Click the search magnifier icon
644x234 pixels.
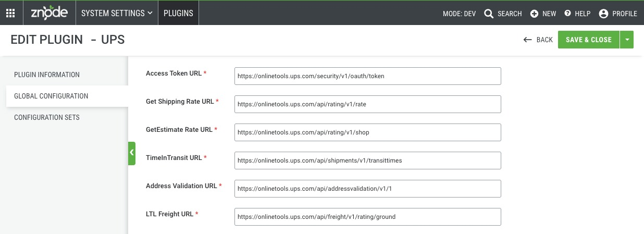click(489, 14)
